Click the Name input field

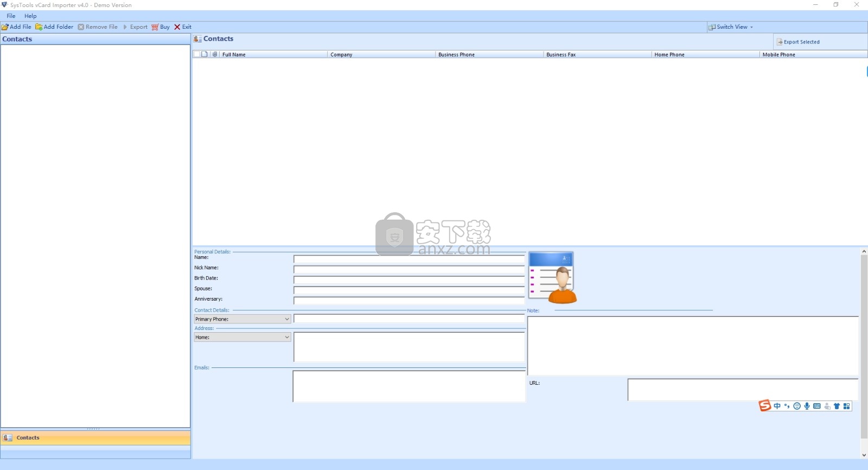(x=409, y=259)
